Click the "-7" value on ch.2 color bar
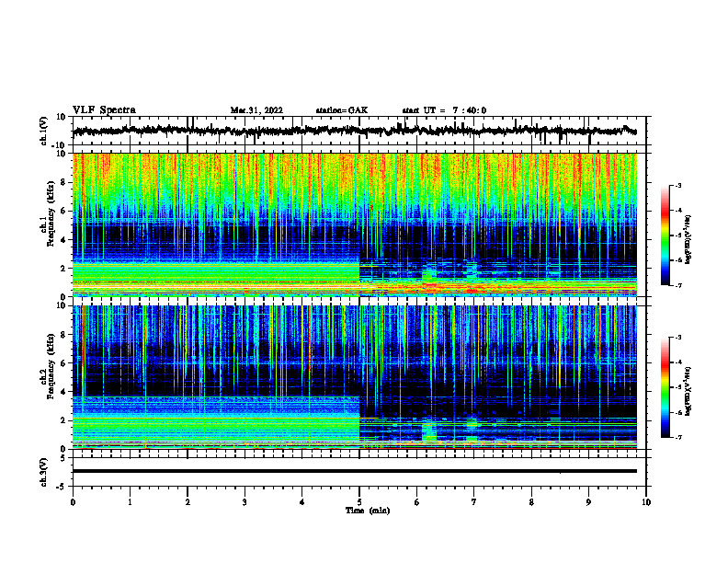 (678, 437)
